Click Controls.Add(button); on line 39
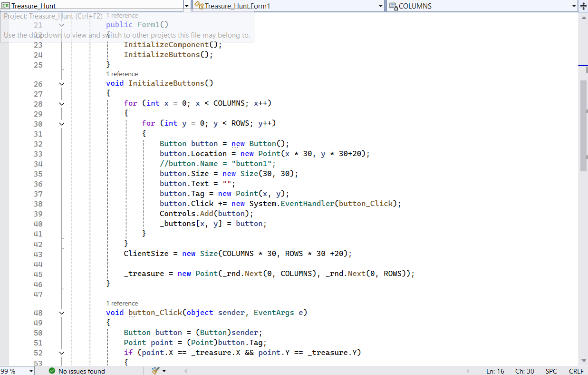 click(206, 214)
